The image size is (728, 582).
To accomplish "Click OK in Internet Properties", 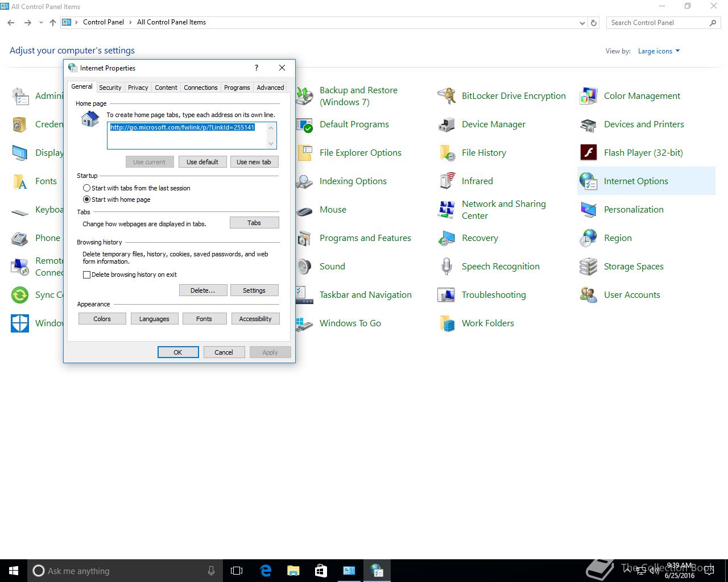I will point(178,352).
